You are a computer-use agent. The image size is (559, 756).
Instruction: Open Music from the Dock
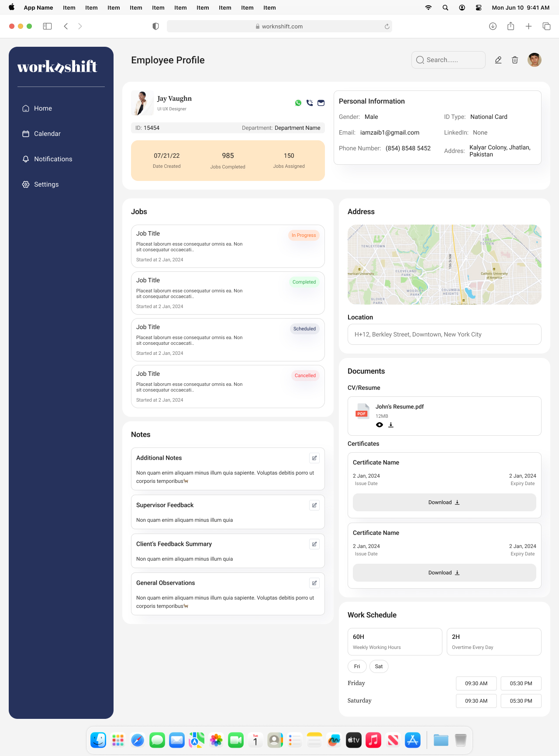373,740
